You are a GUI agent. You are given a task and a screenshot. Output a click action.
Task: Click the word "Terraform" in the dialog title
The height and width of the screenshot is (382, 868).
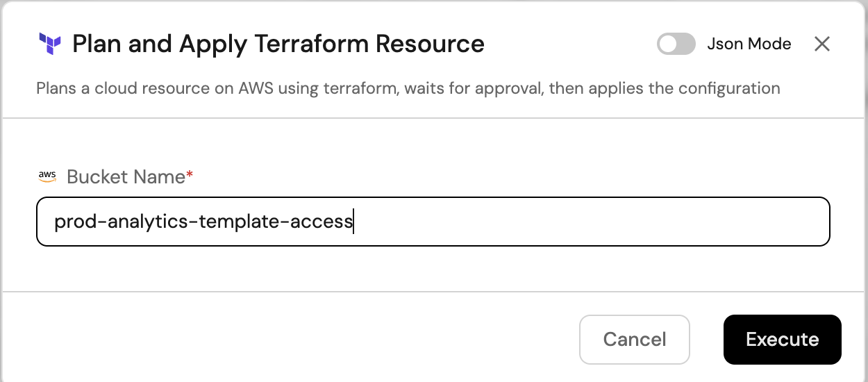[x=311, y=44]
